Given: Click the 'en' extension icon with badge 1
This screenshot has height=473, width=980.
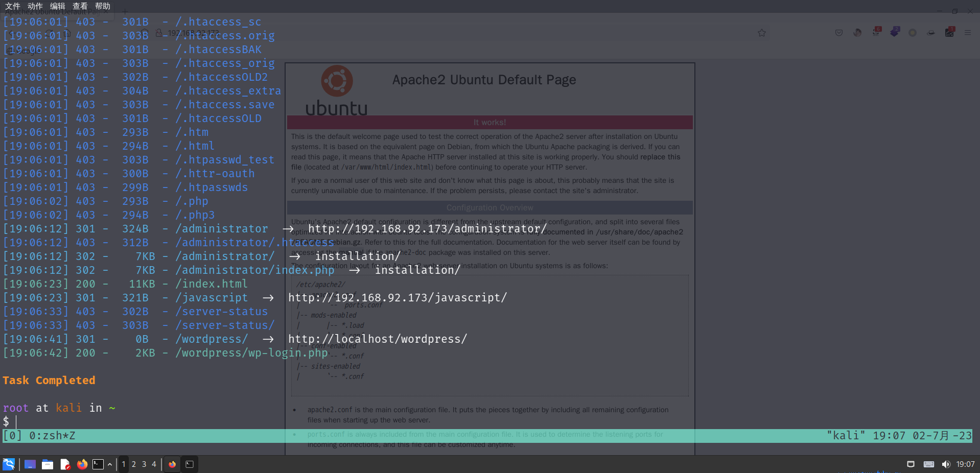Looking at the screenshot, I should click(x=950, y=32).
